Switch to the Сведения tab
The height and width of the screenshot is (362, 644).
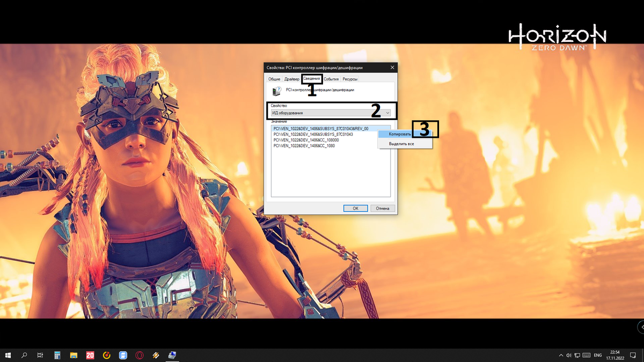[312, 78]
